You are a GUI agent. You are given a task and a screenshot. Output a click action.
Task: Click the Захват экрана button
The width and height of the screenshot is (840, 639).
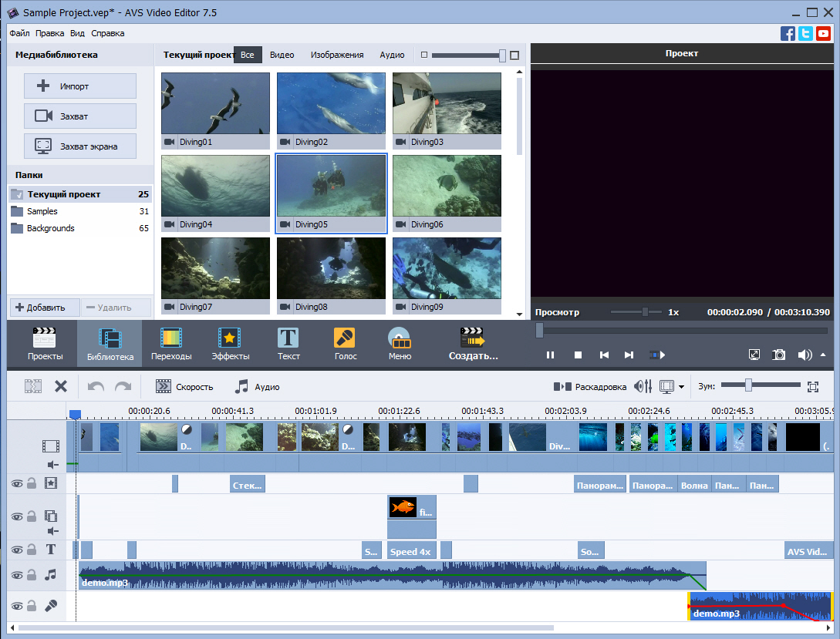click(x=79, y=146)
